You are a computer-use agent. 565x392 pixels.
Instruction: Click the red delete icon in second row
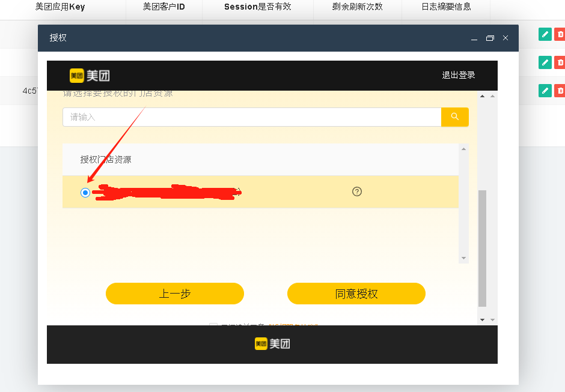point(560,62)
